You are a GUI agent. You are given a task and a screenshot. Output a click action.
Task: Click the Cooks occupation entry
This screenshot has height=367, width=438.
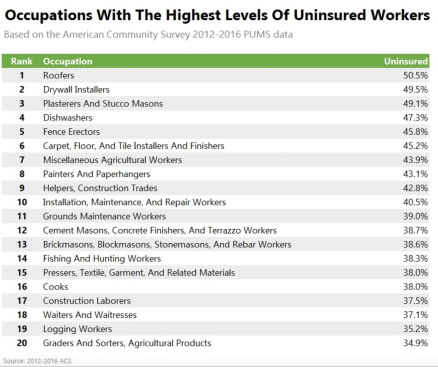click(x=56, y=287)
